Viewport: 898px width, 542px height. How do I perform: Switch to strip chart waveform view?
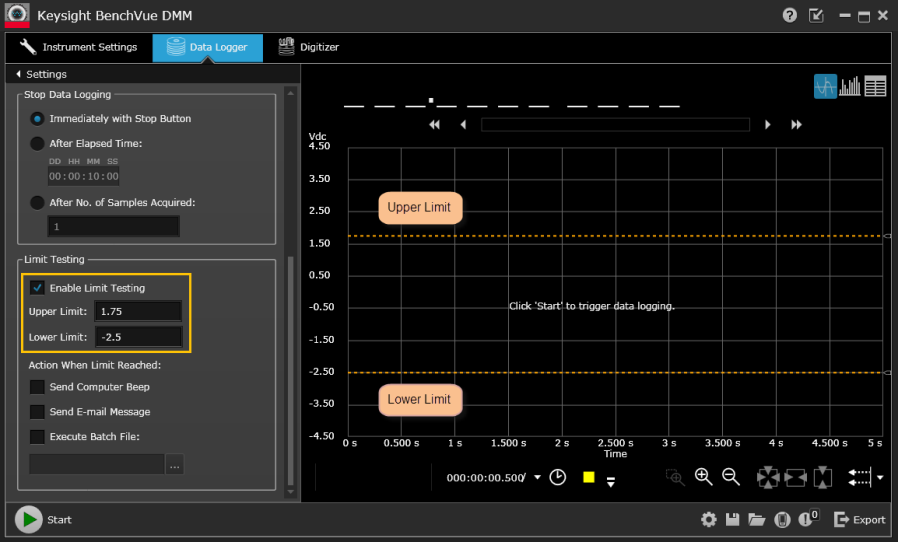click(x=825, y=87)
